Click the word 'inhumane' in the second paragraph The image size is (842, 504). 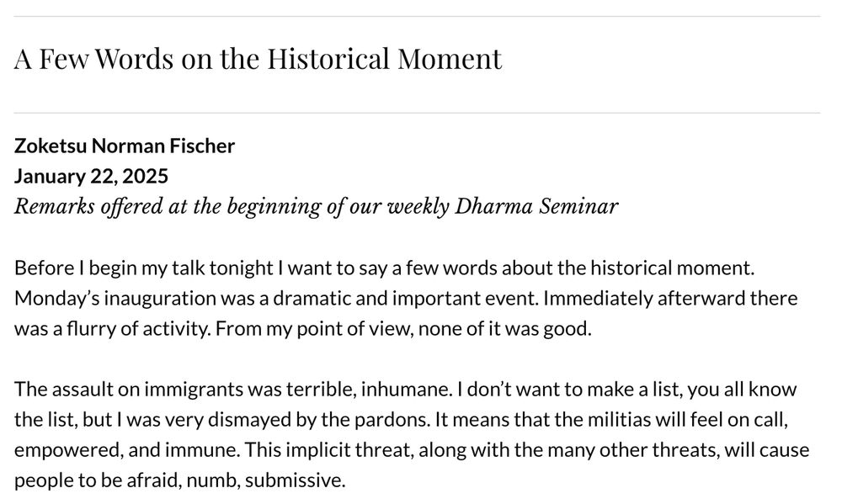pos(406,389)
